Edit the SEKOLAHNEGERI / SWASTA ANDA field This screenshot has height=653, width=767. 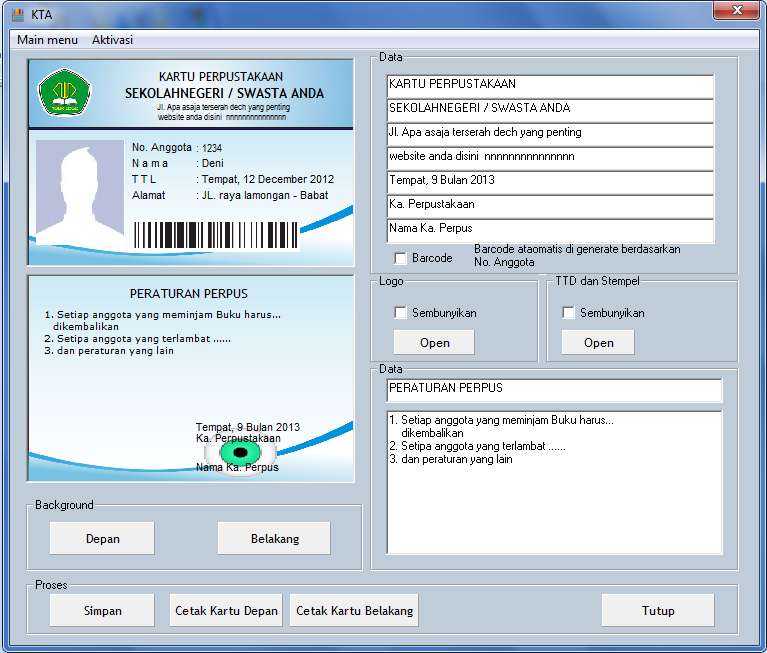(550, 110)
